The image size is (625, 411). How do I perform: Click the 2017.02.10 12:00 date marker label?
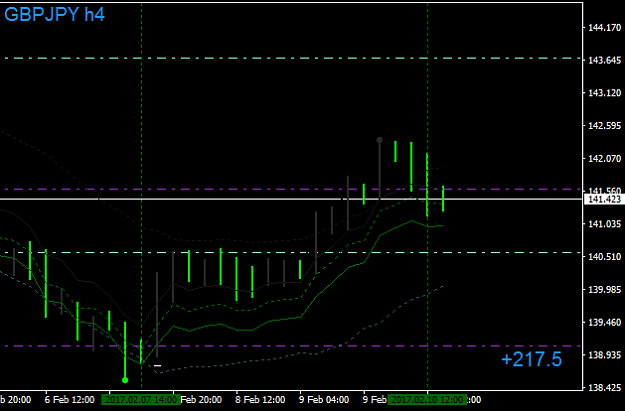(427, 399)
